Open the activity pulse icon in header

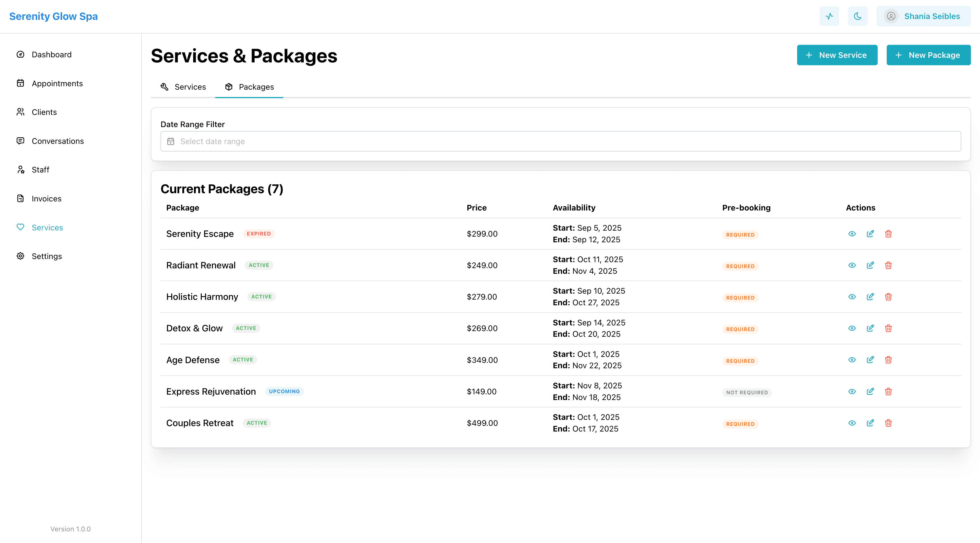pos(829,16)
